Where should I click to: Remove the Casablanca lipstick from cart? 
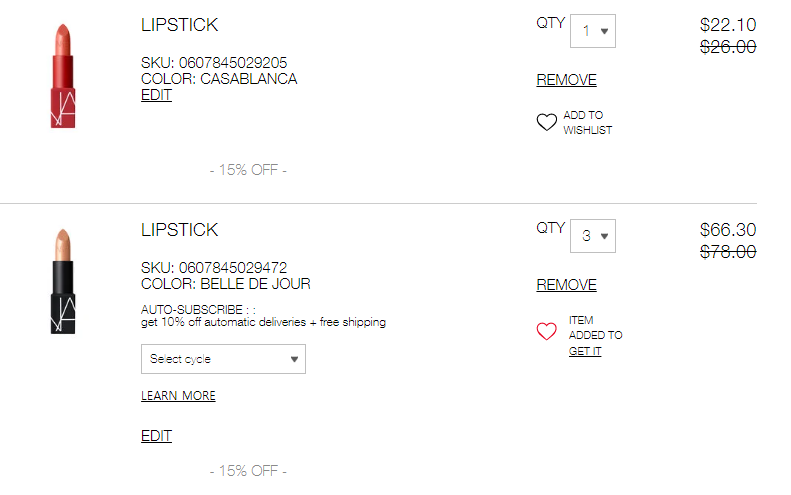tap(566, 80)
